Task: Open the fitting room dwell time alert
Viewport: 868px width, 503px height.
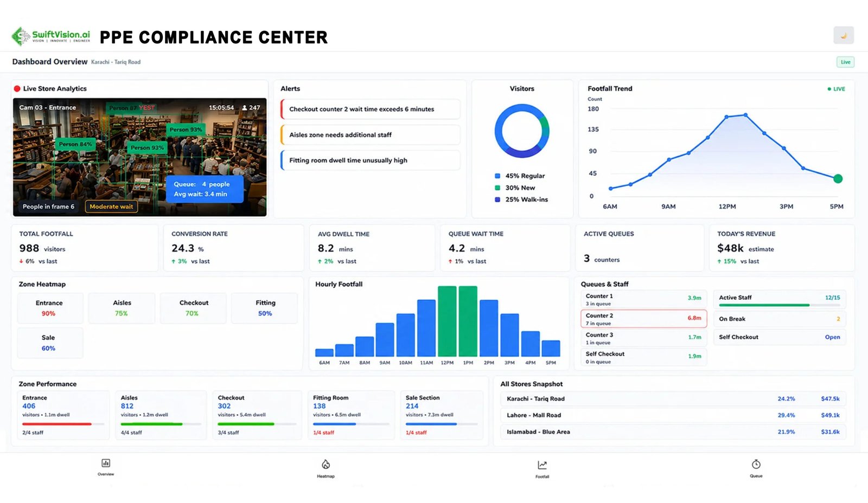Action: [371, 160]
